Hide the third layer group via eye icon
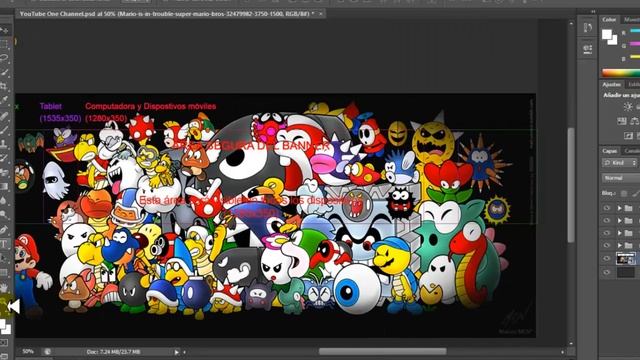The height and width of the screenshot is (360, 640). (x=607, y=233)
